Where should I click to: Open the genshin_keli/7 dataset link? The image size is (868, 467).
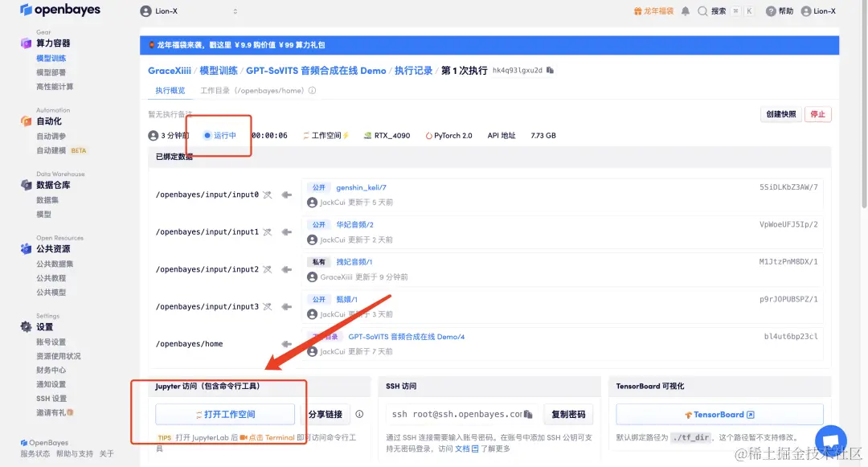pos(361,187)
